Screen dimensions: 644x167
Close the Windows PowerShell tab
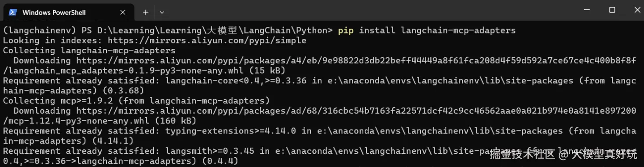(x=123, y=12)
